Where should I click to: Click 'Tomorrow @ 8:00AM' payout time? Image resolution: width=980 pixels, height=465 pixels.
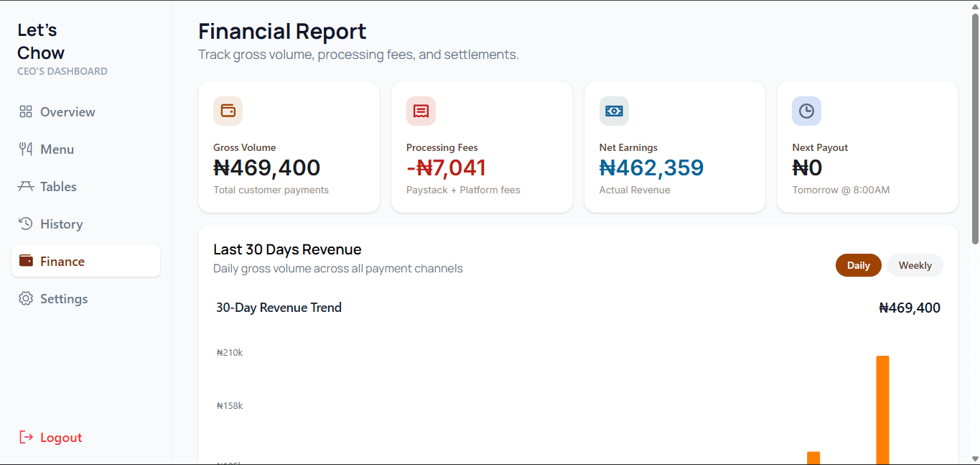tap(841, 190)
